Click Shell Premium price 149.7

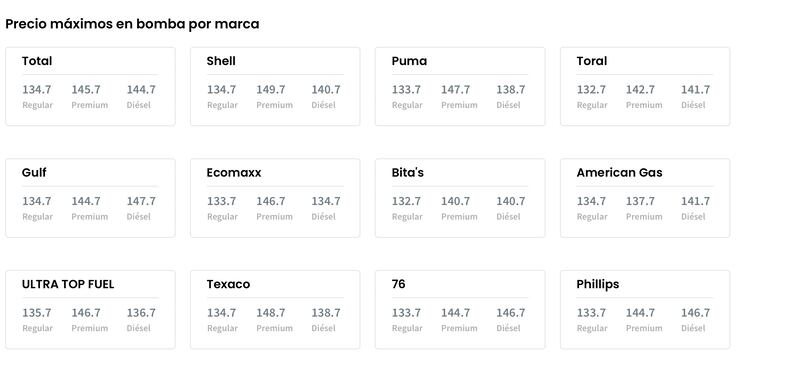click(270, 90)
